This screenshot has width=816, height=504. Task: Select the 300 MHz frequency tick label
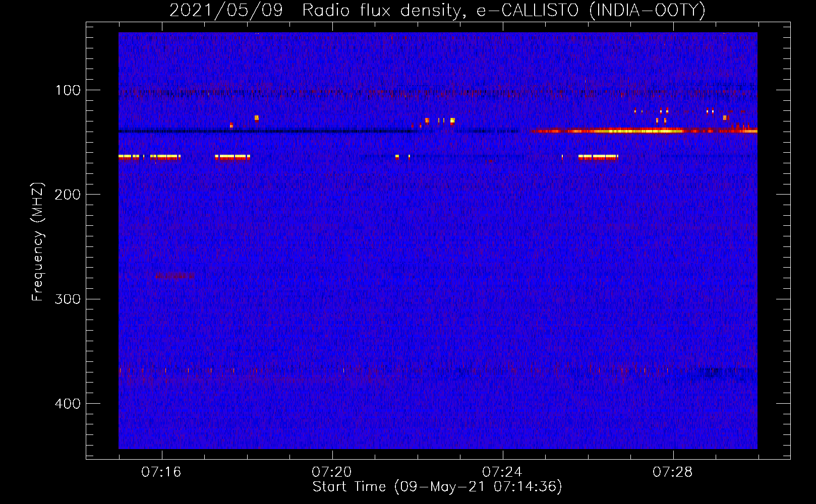pyautogui.click(x=68, y=299)
